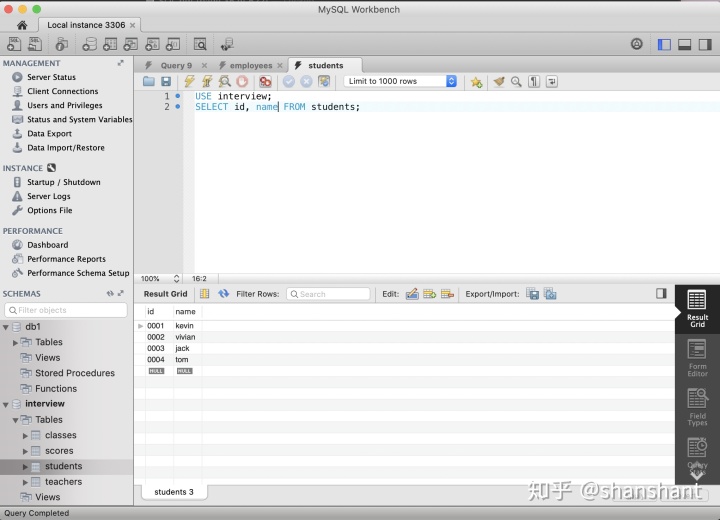The width and height of the screenshot is (720, 520).
Task: Open Limit to 1000 rows dropdown
Action: click(x=400, y=81)
